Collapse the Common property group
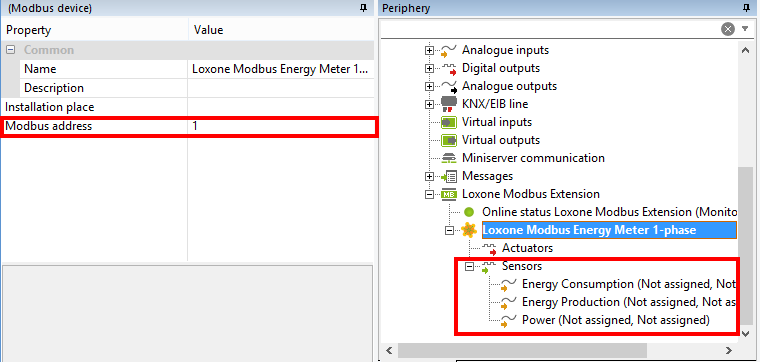The width and height of the screenshot is (760, 362). pyautogui.click(x=10, y=50)
